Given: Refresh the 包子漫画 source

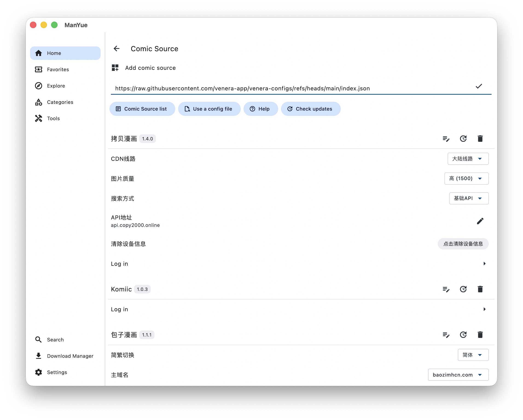Looking at the screenshot, I should point(463,335).
